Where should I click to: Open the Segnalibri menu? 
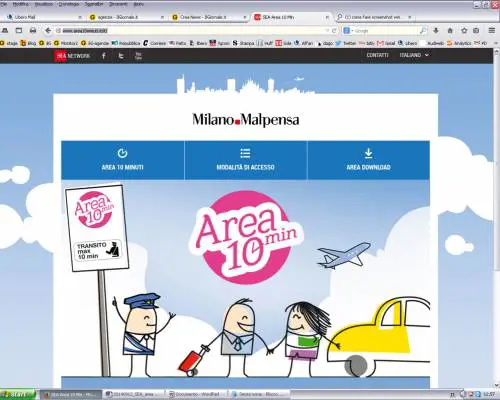(94, 4)
